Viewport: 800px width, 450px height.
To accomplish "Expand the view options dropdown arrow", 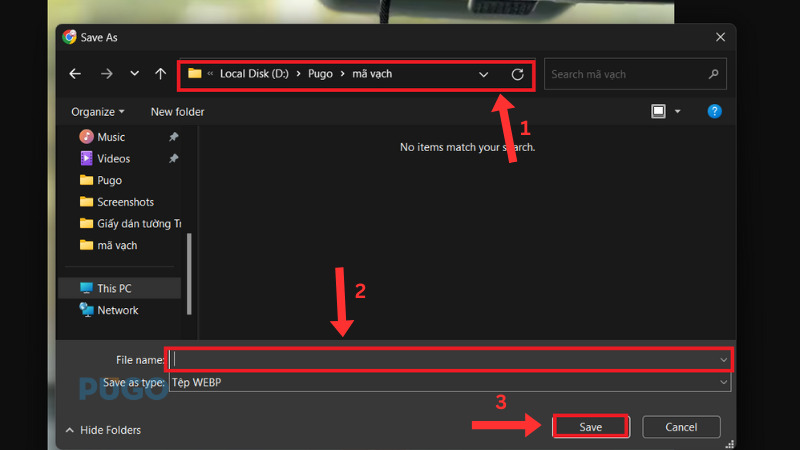I will pos(677,111).
